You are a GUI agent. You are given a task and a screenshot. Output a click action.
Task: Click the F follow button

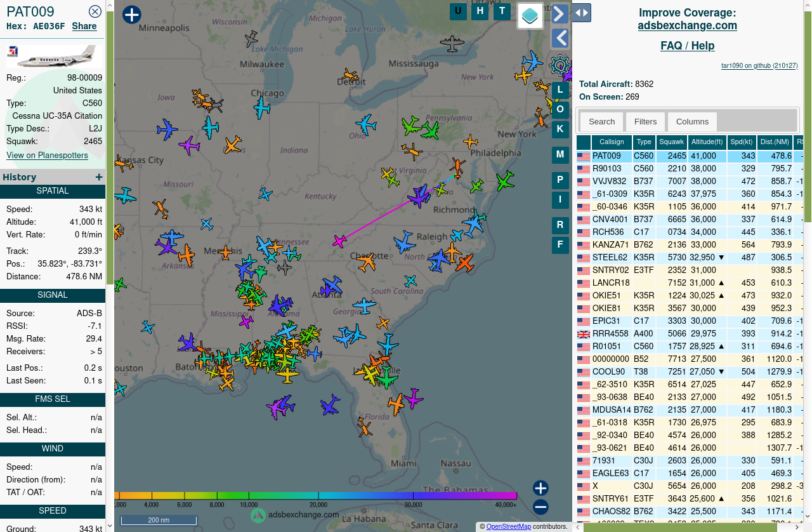pos(560,244)
